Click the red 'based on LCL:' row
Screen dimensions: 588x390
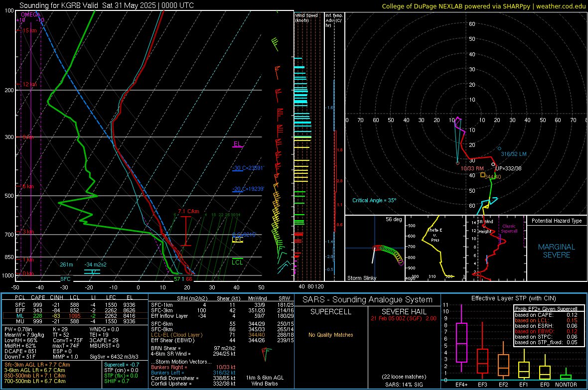click(546, 320)
